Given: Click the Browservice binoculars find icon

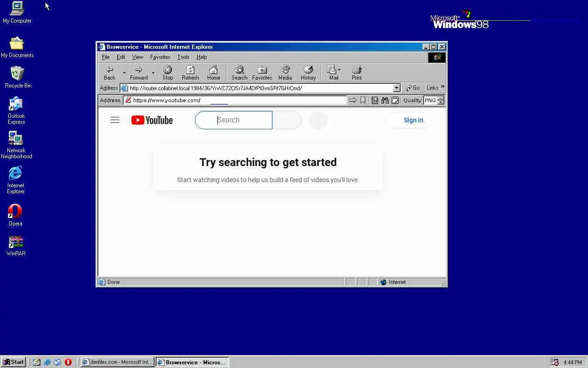Looking at the screenshot, I should tap(385, 100).
